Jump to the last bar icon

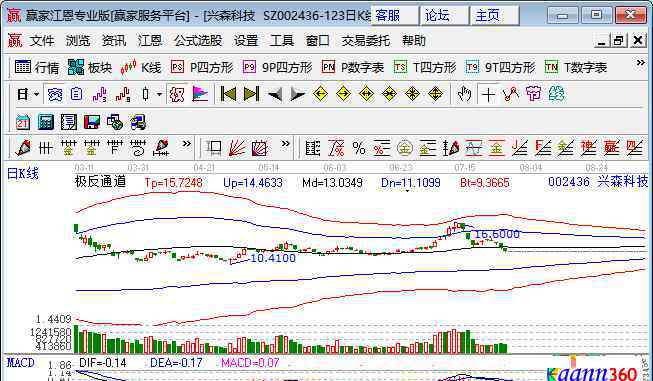point(251,95)
